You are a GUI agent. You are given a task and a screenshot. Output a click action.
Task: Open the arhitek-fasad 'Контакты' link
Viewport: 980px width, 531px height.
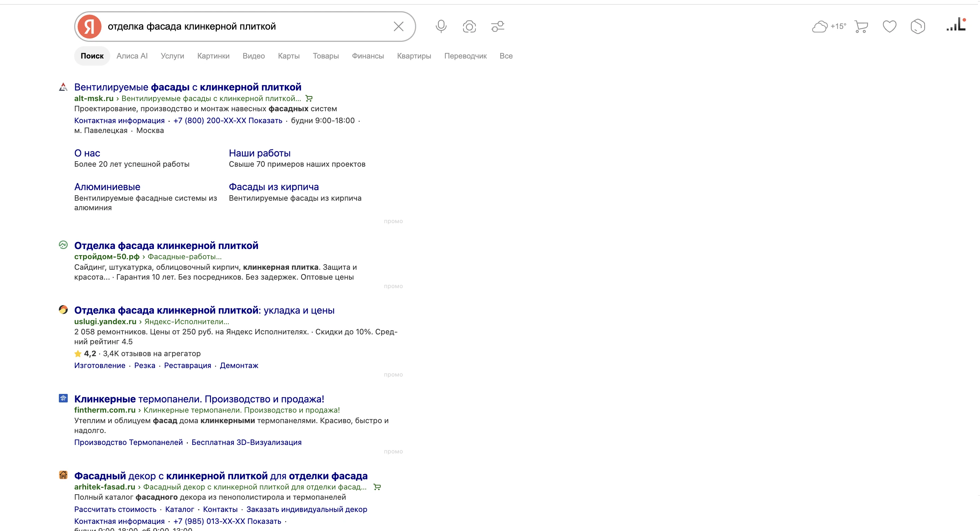tap(220, 509)
